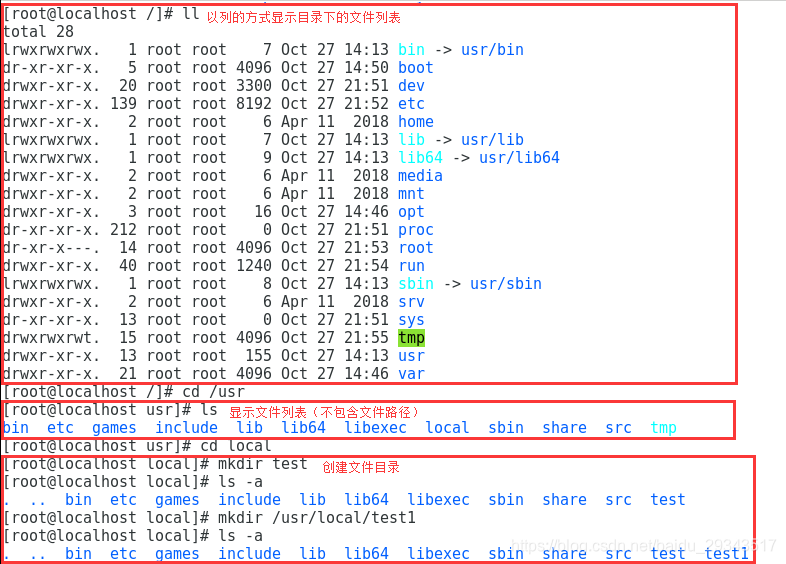
Task: Select the 'mkdir test' command
Action: (263, 464)
